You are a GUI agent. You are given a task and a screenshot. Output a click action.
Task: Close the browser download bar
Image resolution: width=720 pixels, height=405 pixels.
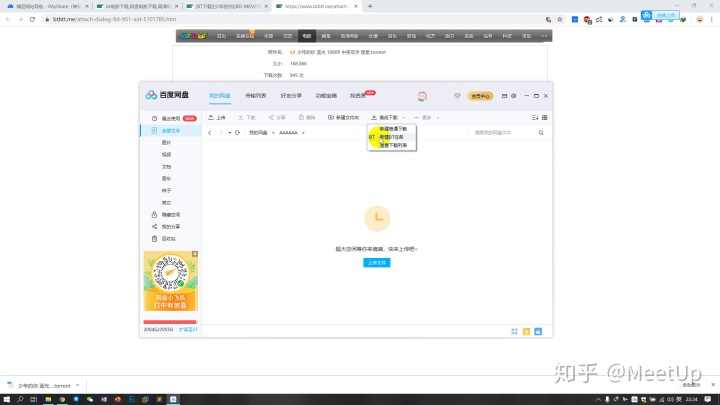tap(713, 385)
